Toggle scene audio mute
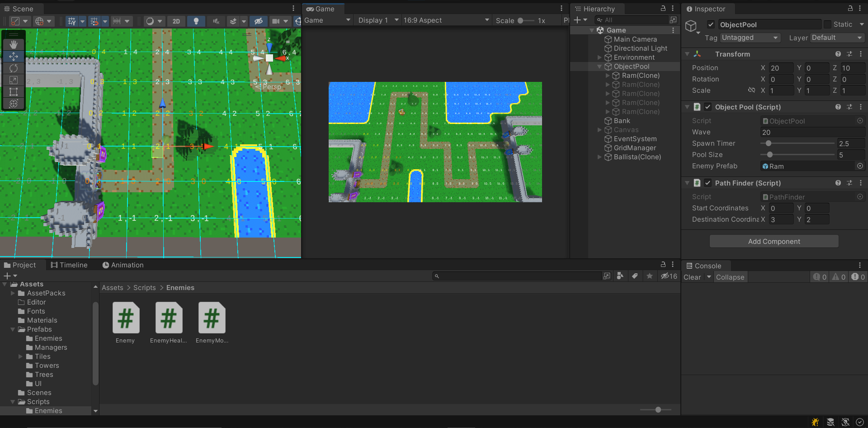This screenshot has height=428, width=868. click(216, 21)
